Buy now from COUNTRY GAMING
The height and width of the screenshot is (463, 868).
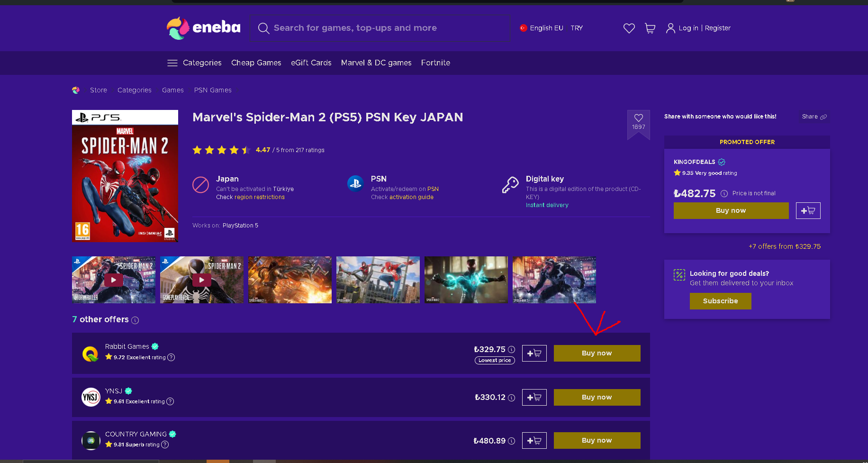click(x=597, y=441)
